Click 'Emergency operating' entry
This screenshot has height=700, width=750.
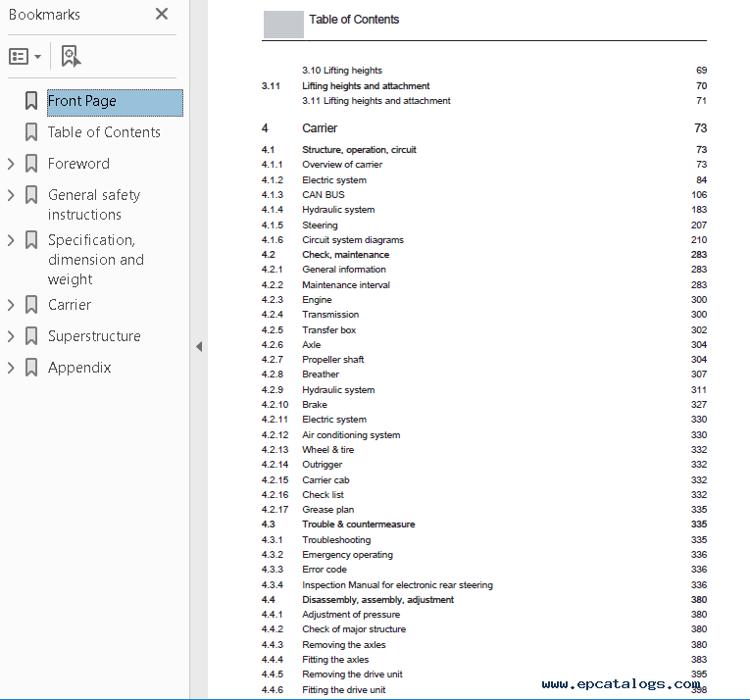347,555
